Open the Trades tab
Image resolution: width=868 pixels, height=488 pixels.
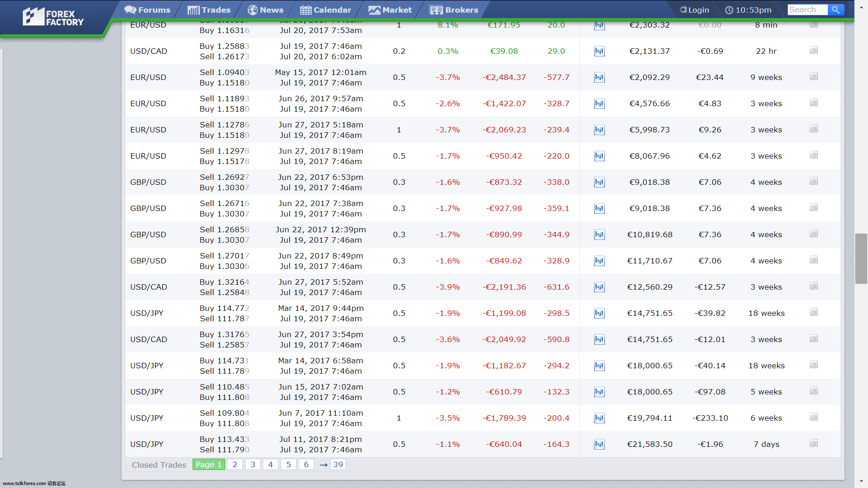[209, 10]
